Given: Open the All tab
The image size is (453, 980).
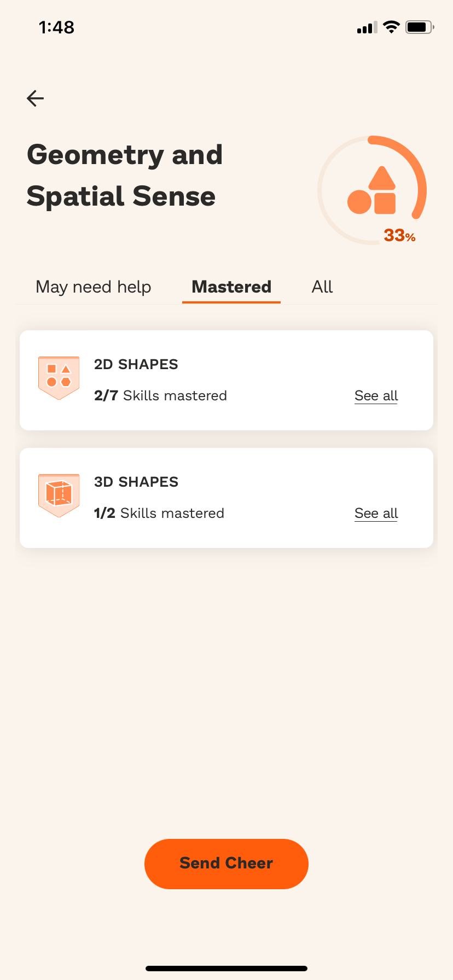Looking at the screenshot, I should tap(322, 287).
